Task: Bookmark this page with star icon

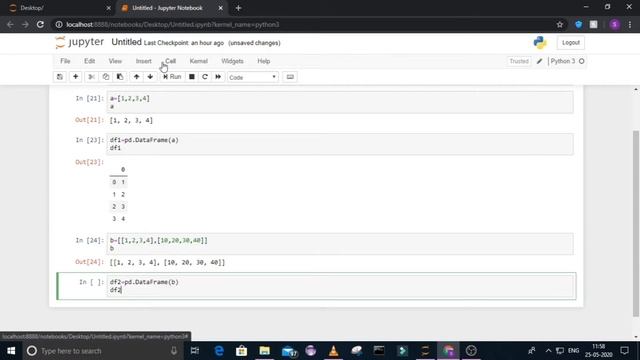Action: click(x=560, y=24)
